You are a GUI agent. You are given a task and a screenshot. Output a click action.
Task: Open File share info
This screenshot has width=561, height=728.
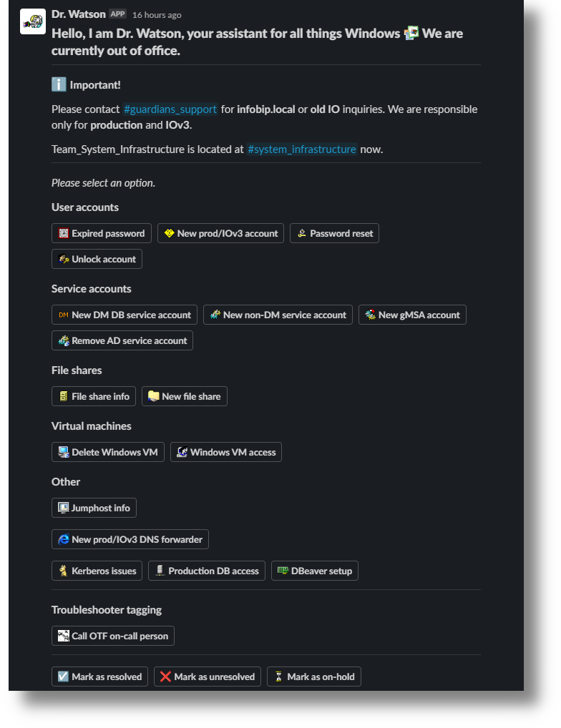pos(94,396)
